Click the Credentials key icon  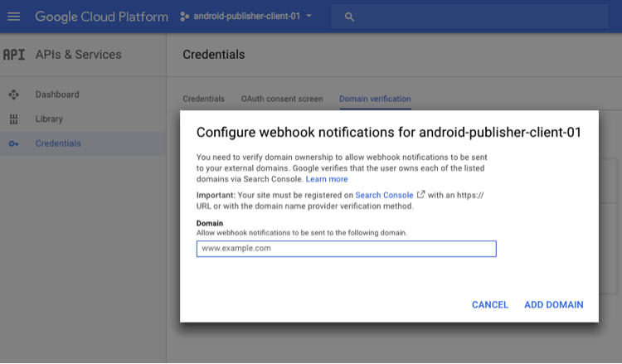pos(13,143)
